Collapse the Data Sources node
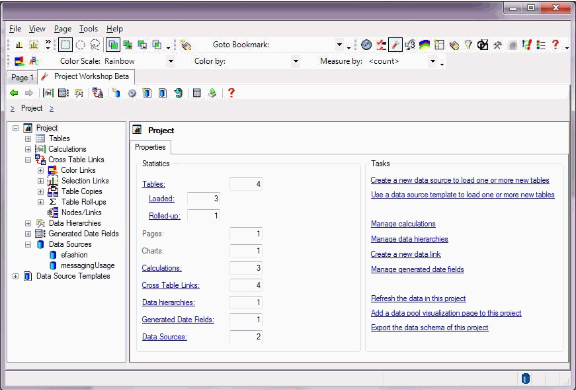 click(28, 244)
